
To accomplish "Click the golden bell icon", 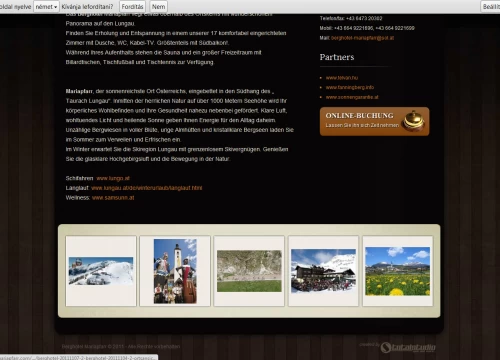I will tap(413, 120).
